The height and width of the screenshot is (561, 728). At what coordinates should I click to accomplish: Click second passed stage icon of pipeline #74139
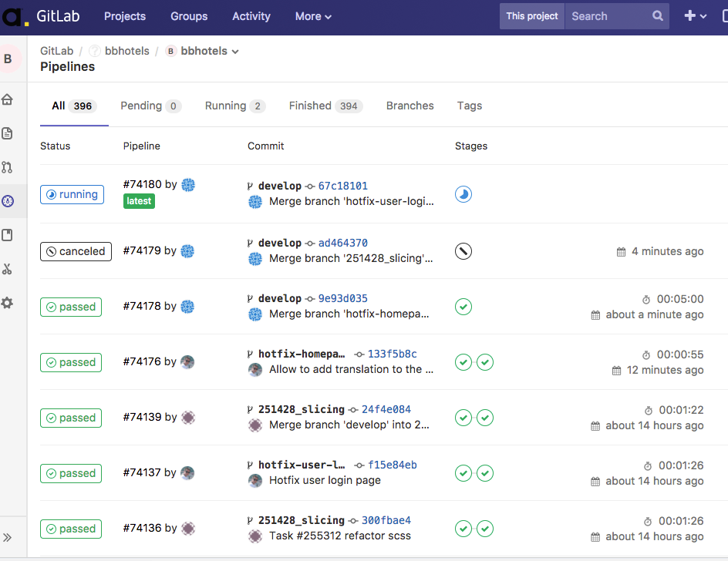[485, 418]
